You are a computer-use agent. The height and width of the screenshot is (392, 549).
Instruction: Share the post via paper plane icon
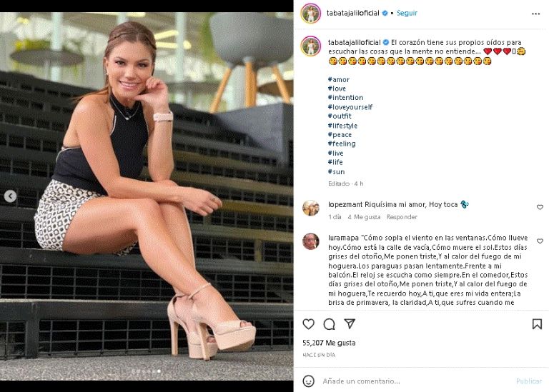350,324
